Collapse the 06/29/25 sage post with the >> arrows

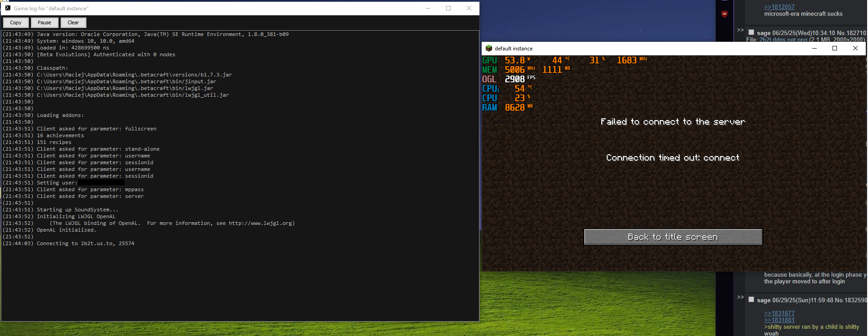click(740, 297)
